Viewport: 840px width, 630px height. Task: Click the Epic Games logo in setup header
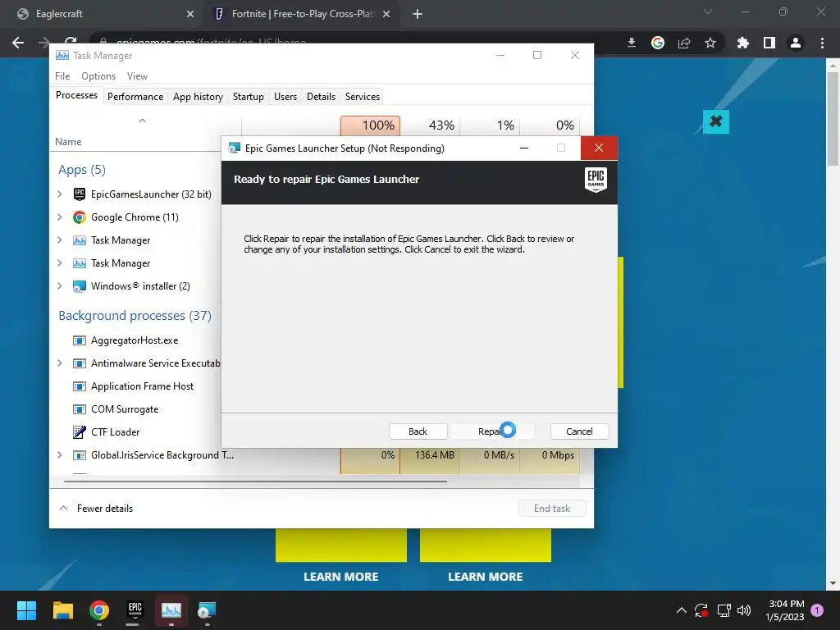(596, 180)
